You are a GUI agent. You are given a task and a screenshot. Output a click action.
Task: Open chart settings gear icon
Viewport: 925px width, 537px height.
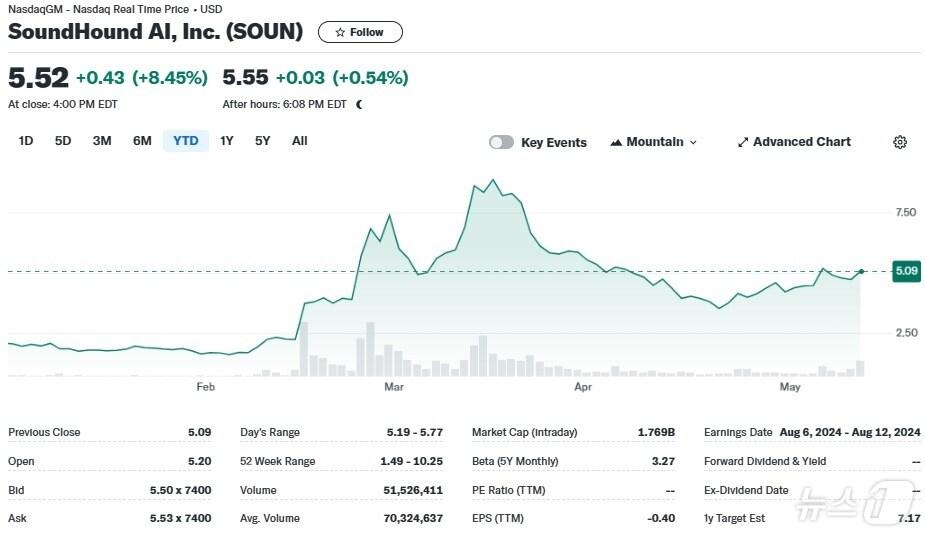click(900, 142)
